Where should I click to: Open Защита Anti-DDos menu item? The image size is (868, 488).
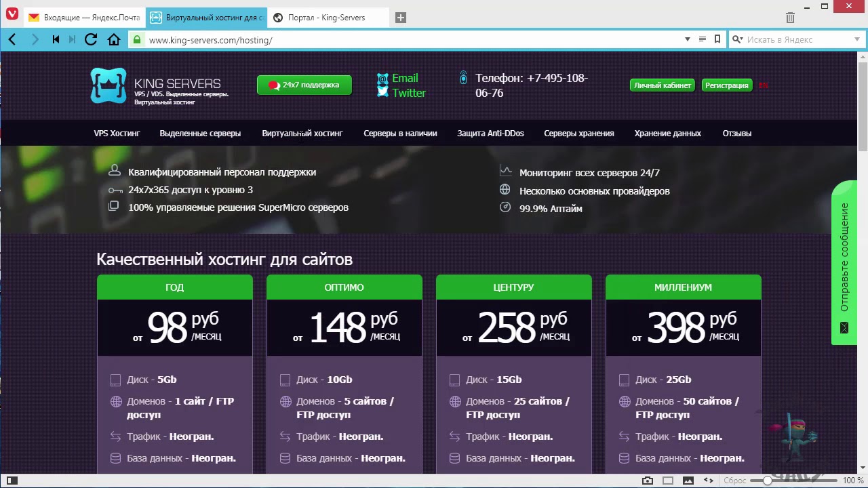pos(490,134)
